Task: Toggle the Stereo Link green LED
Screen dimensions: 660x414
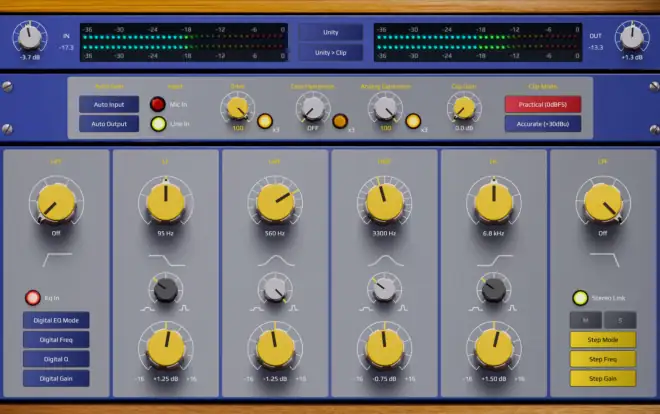Action: tap(580, 297)
